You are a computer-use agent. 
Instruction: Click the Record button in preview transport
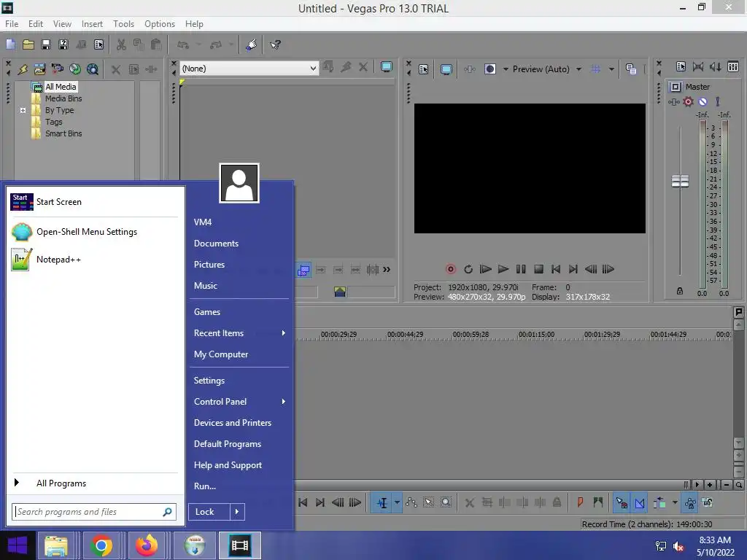(451, 269)
